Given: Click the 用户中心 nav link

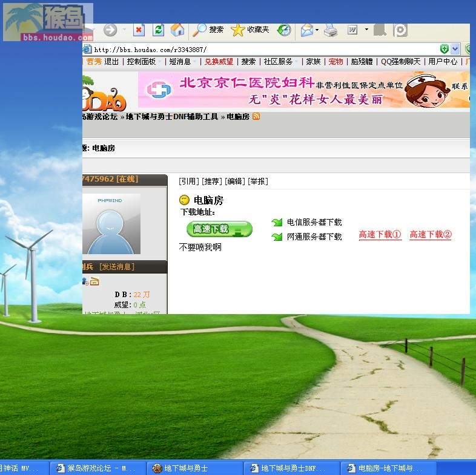Looking at the screenshot, I should 443,62.
